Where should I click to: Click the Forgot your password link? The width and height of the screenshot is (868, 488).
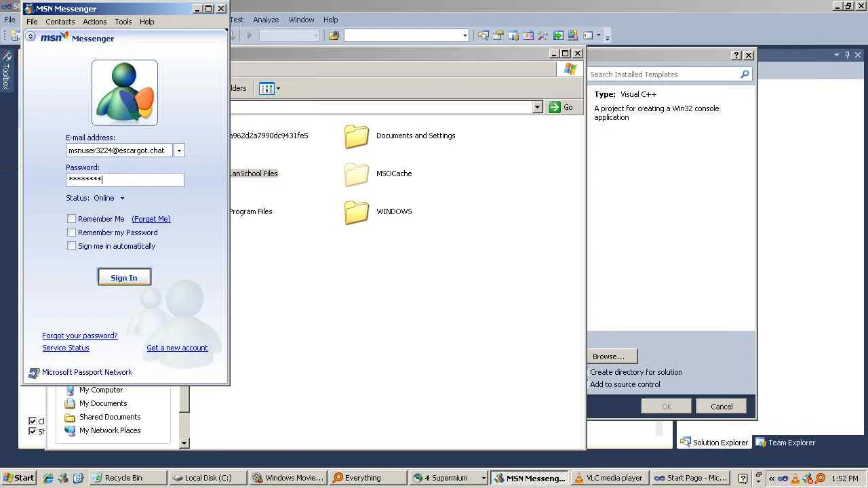click(80, 335)
